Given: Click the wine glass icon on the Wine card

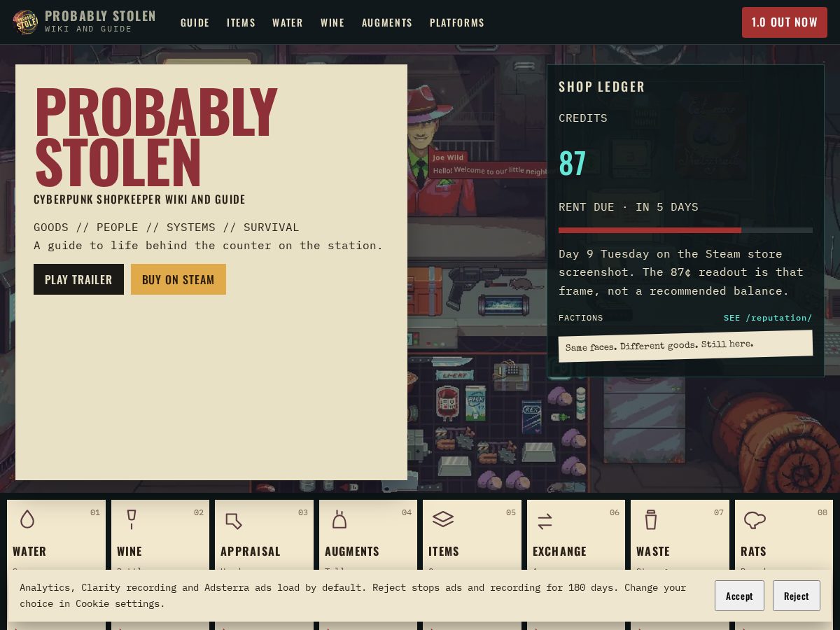Looking at the screenshot, I should pyautogui.click(x=131, y=519).
